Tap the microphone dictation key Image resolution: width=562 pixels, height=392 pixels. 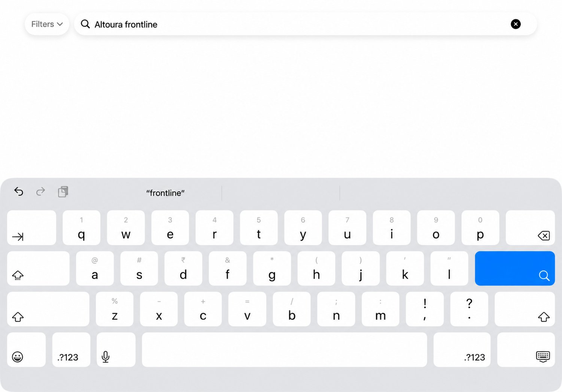click(x=116, y=350)
